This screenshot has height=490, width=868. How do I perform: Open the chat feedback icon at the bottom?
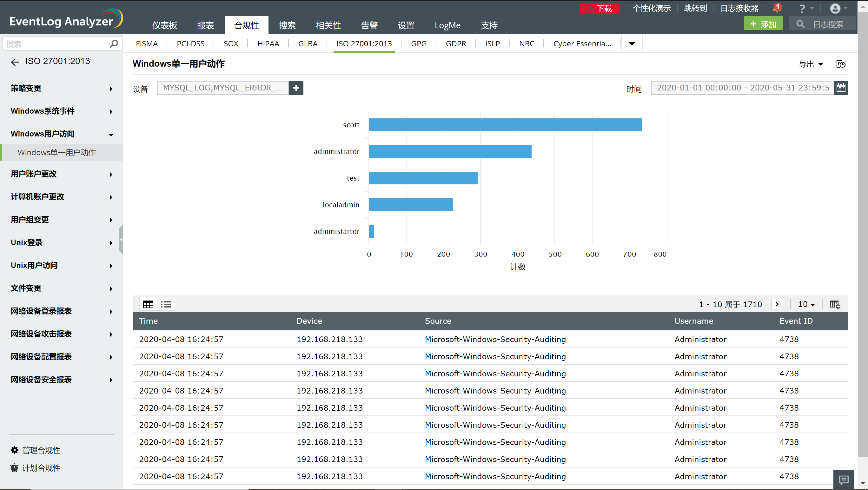[843, 479]
